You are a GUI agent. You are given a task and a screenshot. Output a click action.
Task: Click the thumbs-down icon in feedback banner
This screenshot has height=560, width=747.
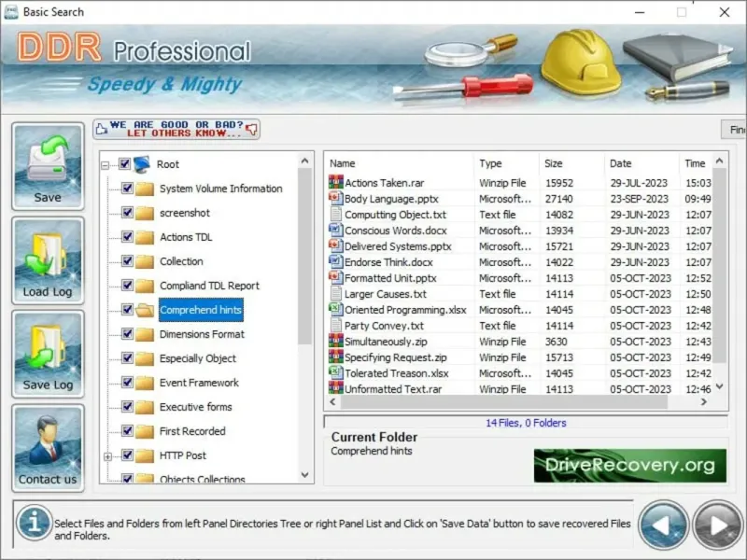251,129
